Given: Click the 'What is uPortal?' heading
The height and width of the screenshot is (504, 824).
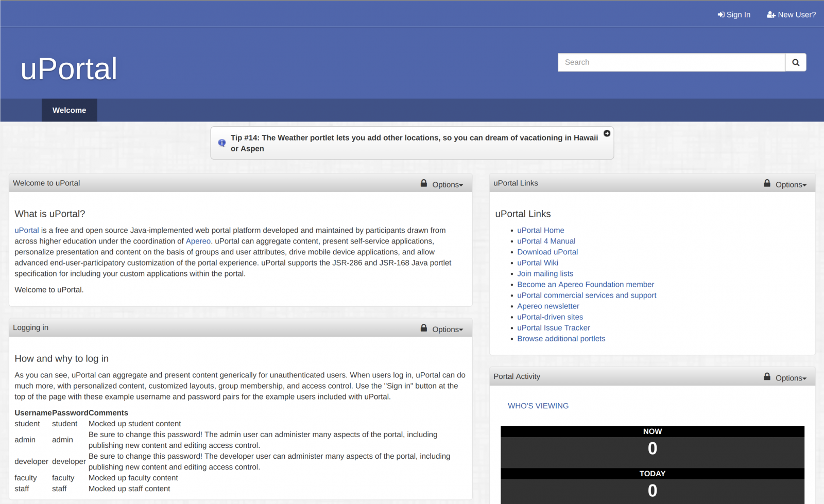Looking at the screenshot, I should [x=50, y=214].
